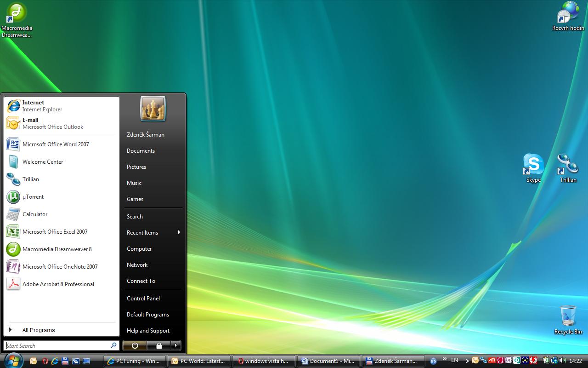The height and width of the screenshot is (368, 588).
Task: Launch Macromedia Dreamweaver 8 from Start menu
Action: tap(62, 249)
